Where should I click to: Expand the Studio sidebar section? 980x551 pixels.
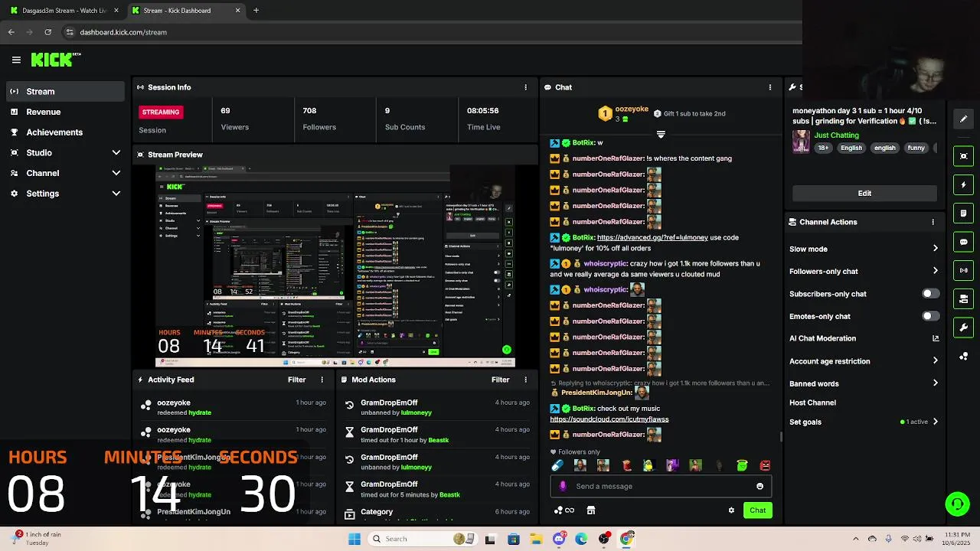click(x=116, y=153)
